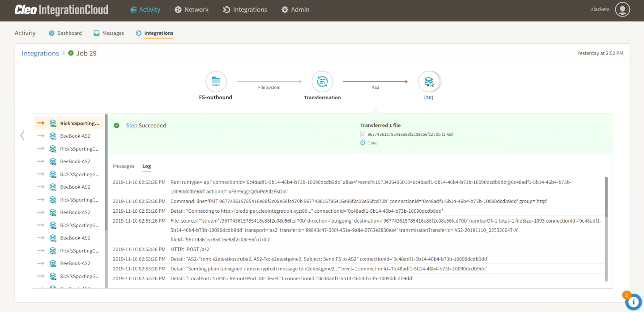Open the Dashboard activity tab
The width and height of the screenshot is (644, 312).
(x=65, y=33)
